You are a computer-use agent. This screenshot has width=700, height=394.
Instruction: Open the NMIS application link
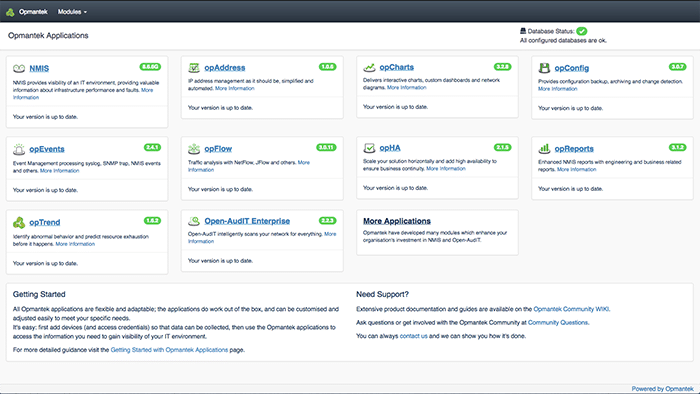tap(39, 68)
